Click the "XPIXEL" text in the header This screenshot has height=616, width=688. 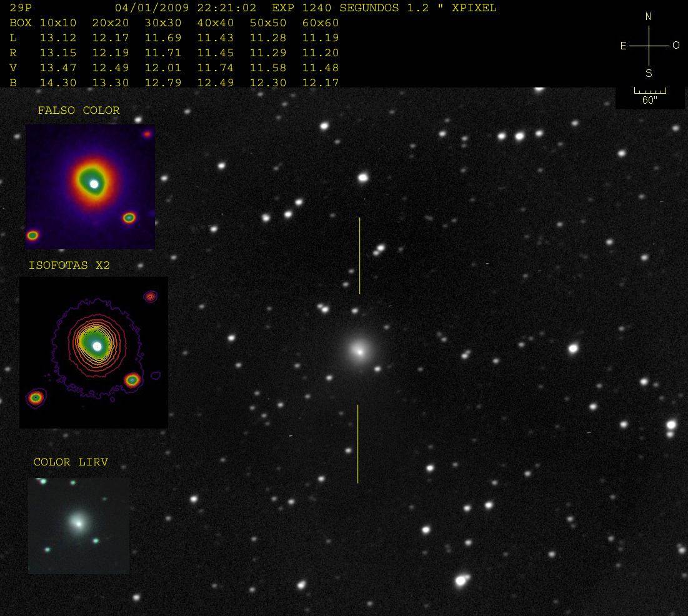pyautogui.click(x=474, y=8)
